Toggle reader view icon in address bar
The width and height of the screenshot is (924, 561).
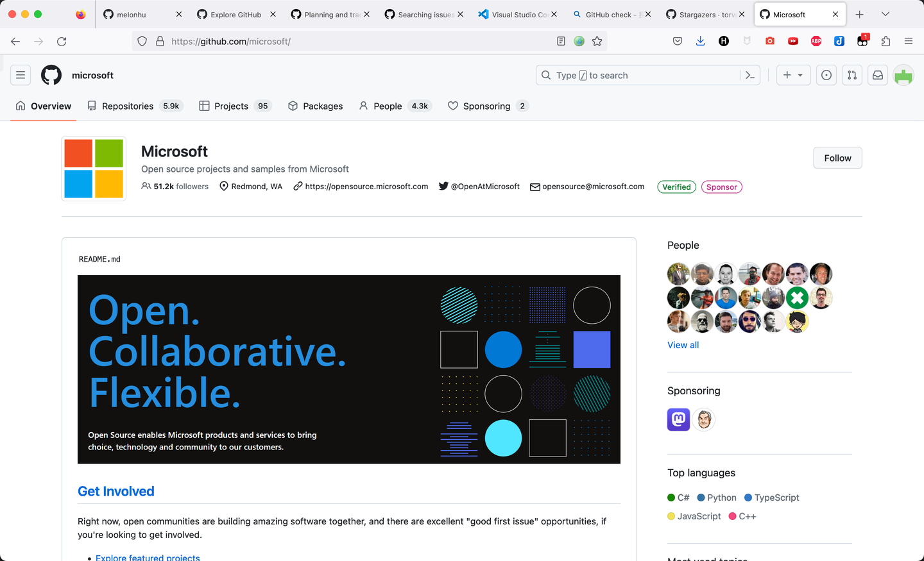pyautogui.click(x=561, y=41)
